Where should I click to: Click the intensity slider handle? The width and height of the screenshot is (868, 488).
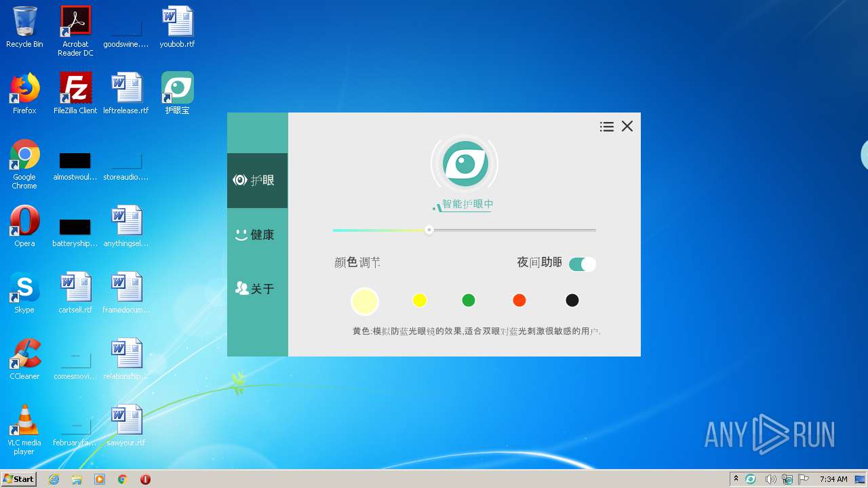(429, 230)
